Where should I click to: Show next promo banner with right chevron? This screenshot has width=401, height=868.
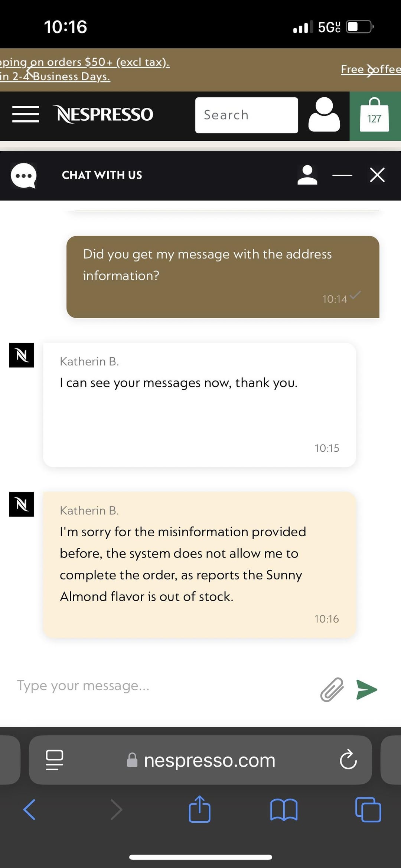pos(370,70)
